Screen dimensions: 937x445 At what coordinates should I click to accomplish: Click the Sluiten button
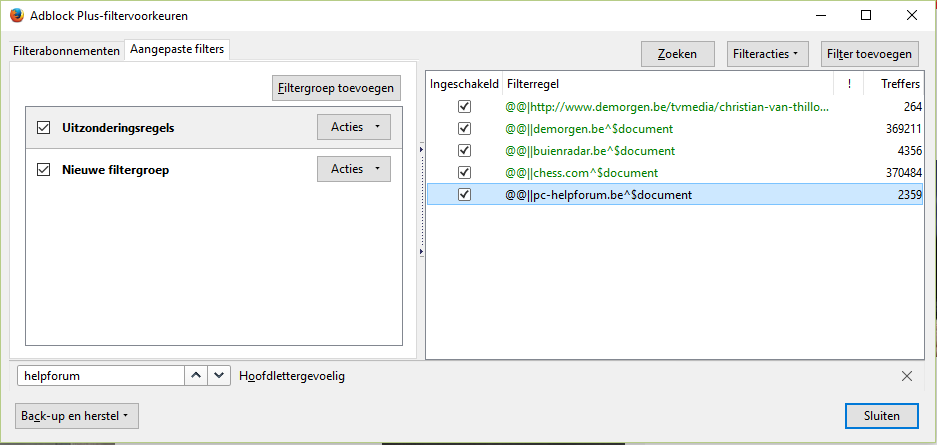coord(882,416)
